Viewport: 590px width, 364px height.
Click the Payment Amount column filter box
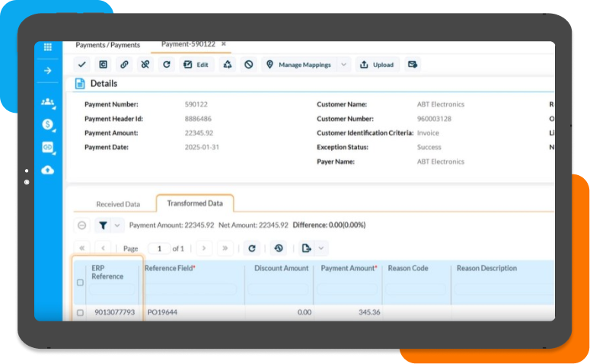pyautogui.click(x=347, y=289)
